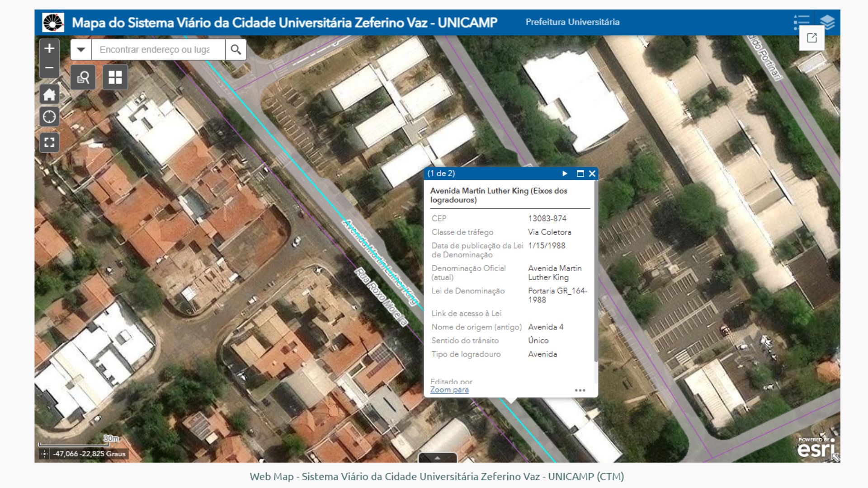Expand the search source dropdown arrow
Image resolution: width=868 pixels, height=488 pixels.
[x=81, y=49]
